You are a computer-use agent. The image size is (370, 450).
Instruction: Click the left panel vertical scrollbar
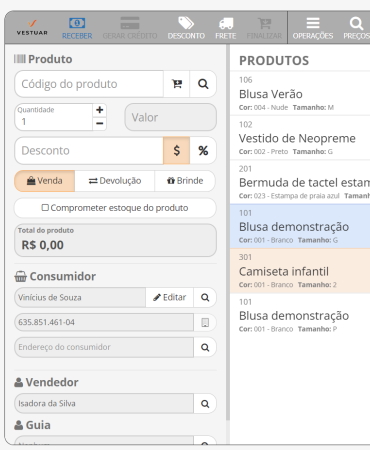coord(228,233)
